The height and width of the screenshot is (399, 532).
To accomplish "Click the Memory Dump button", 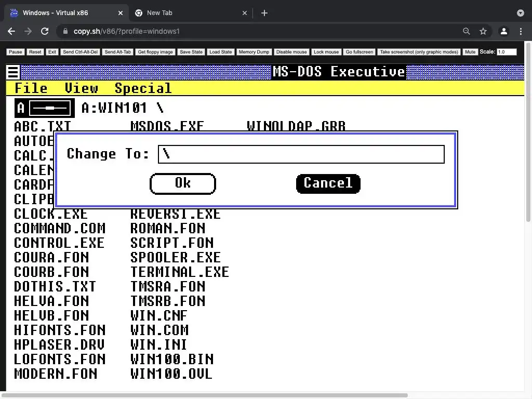I will pos(254,52).
